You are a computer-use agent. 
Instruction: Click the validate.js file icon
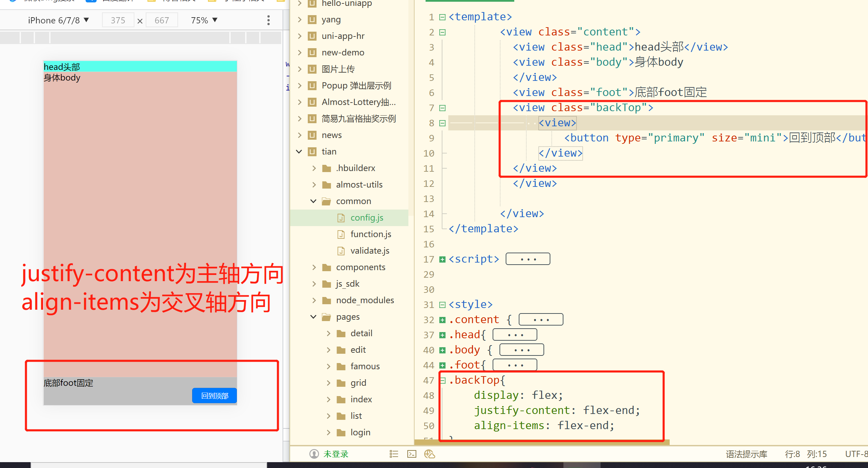click(x=341, y=251)
